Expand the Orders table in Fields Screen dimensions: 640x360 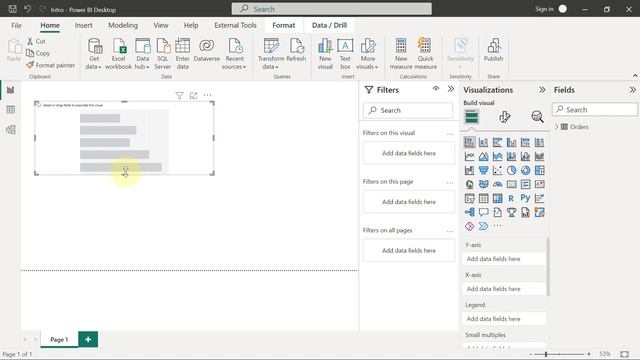[556, 127]
